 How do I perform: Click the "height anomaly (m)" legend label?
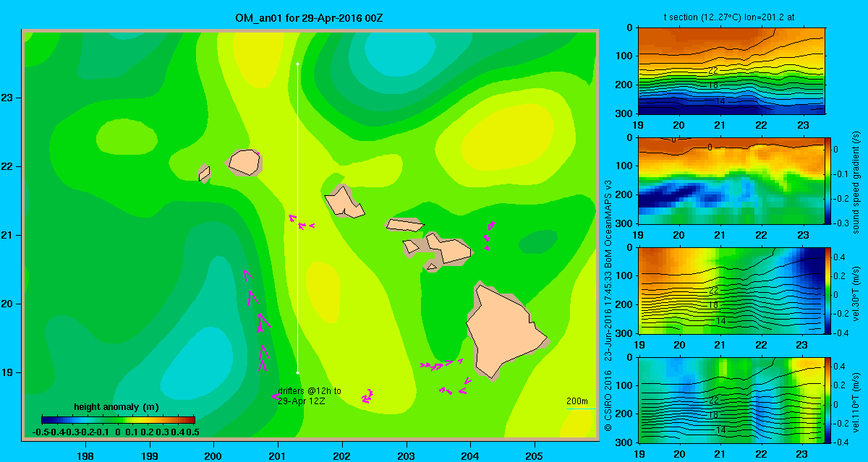116,407
